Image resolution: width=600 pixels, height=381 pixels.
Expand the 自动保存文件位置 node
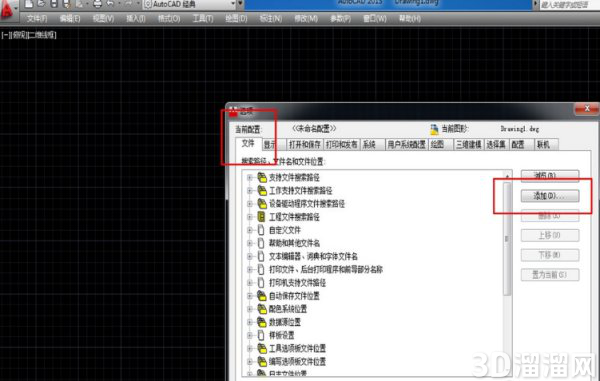pyautogui.click(x=250, y=296)
